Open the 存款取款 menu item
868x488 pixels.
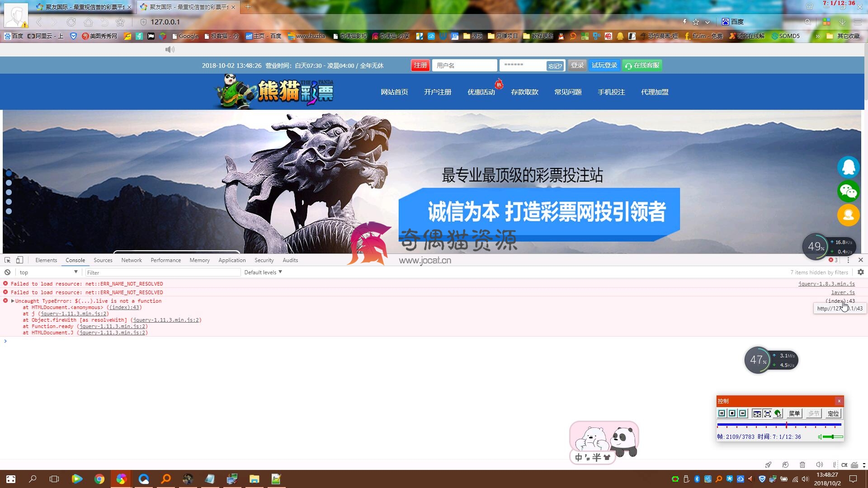click(524, 92)
